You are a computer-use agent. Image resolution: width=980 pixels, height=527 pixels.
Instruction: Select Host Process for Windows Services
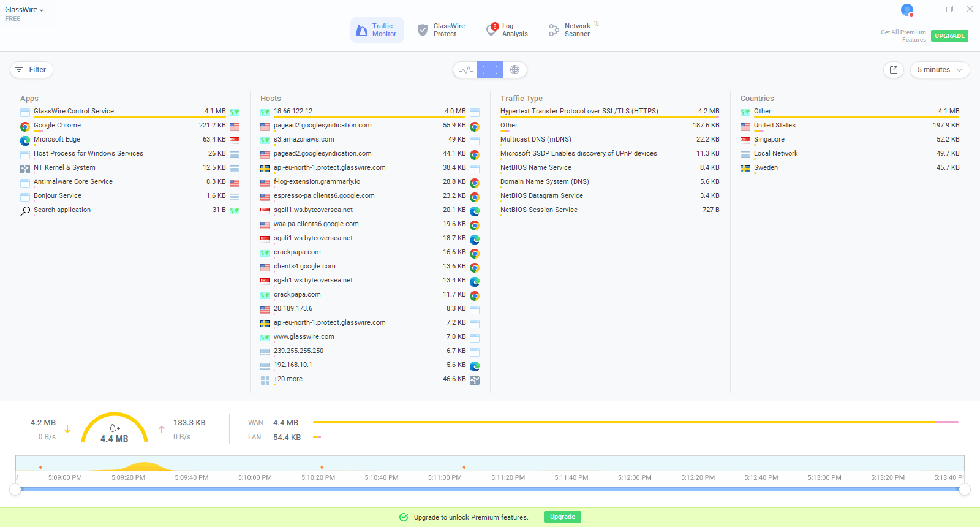(130, 154)
